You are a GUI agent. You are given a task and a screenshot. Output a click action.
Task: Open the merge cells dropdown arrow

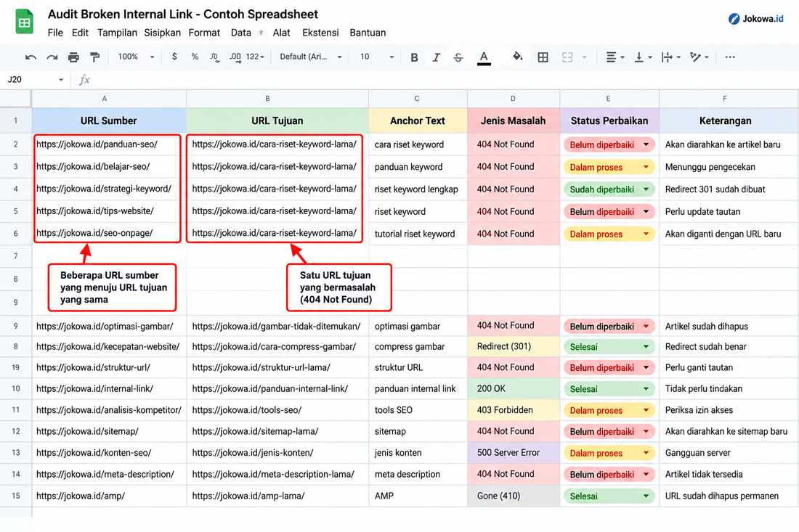point(585,57)
